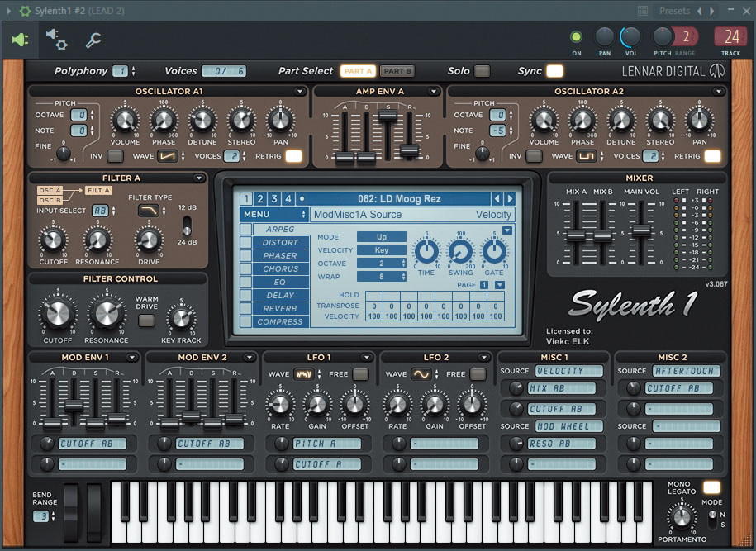This screenshot has width=756, height=551.
Task: Click the Key Track knob
Action: coord(181,318)
